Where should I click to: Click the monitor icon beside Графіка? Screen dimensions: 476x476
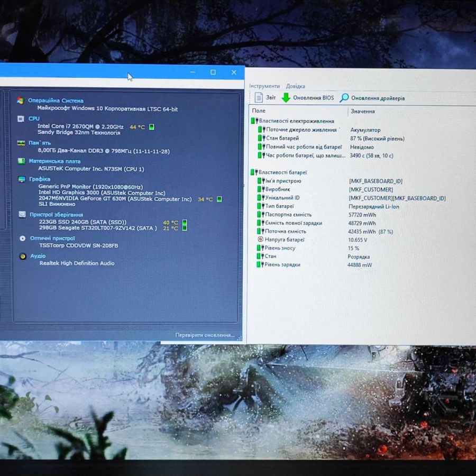click(x=22, y=179)
